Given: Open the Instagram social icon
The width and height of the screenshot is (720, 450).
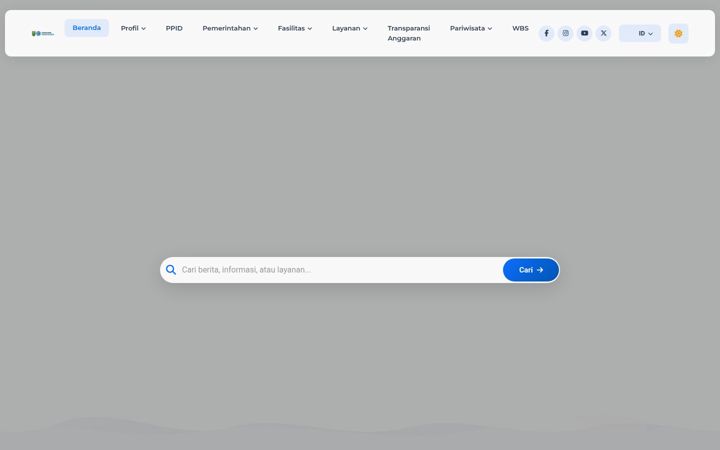Looking at the screenshot, I should (x=566, y=33).
